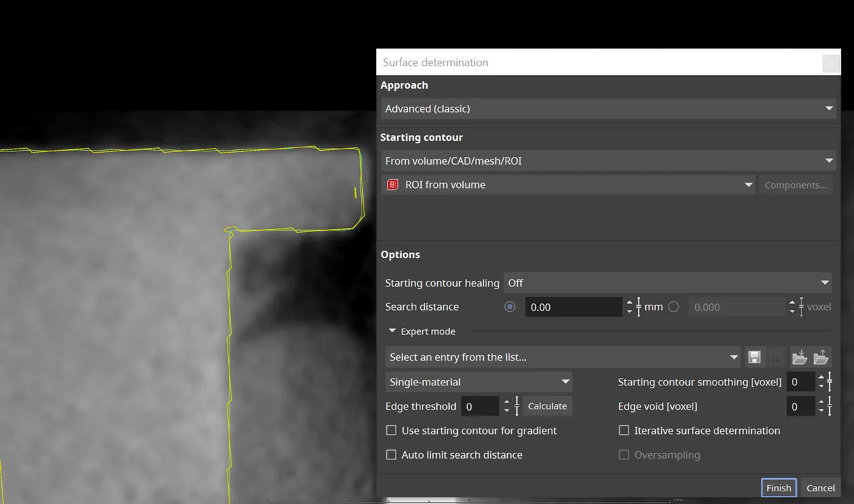854x504 pixels.
Task: Save the current expert mode preset
Action: pyautogui.click(x=754, y=357)
